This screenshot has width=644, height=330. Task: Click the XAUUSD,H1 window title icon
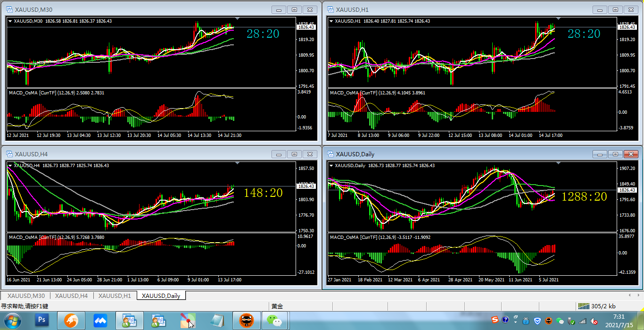[x=330, y=9]
